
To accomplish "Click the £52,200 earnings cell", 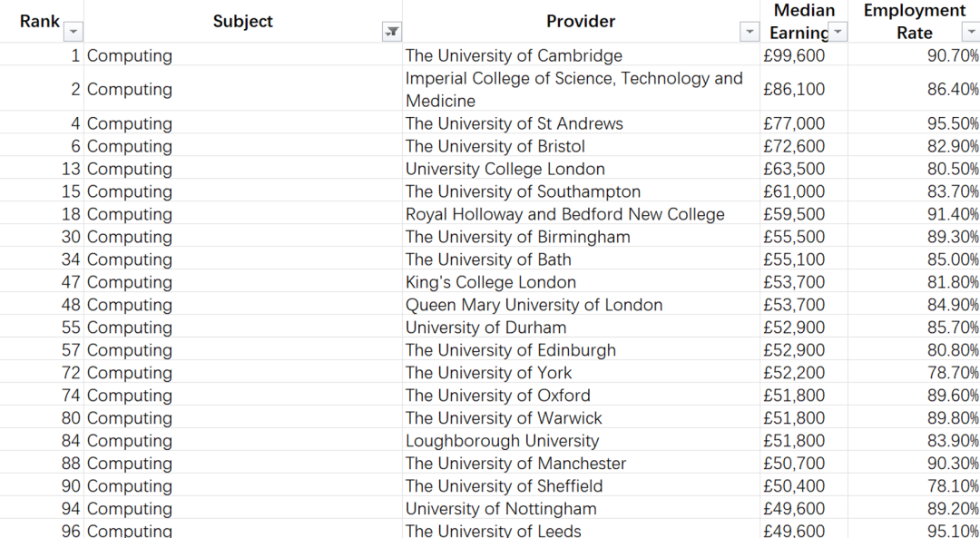I will pyautogui.click(x=804, y=372).
